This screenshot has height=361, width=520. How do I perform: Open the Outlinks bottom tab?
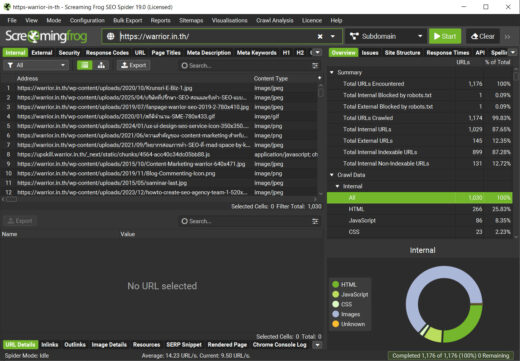click(x=75, y=345)
